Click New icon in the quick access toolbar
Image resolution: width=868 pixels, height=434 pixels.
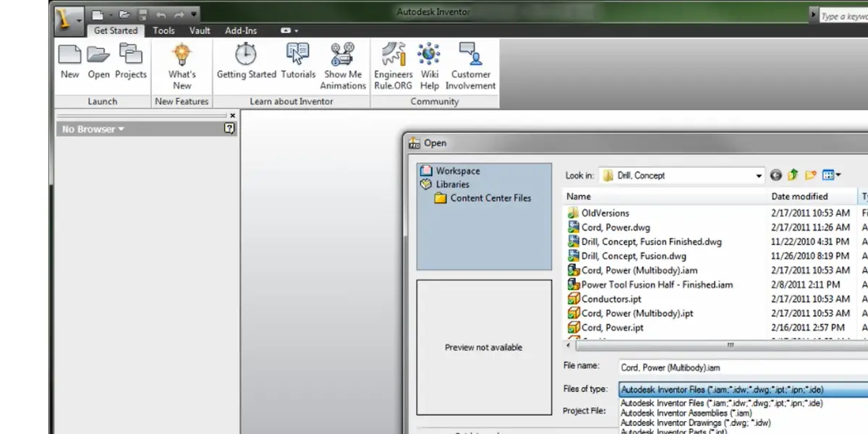tap(97, 14)
